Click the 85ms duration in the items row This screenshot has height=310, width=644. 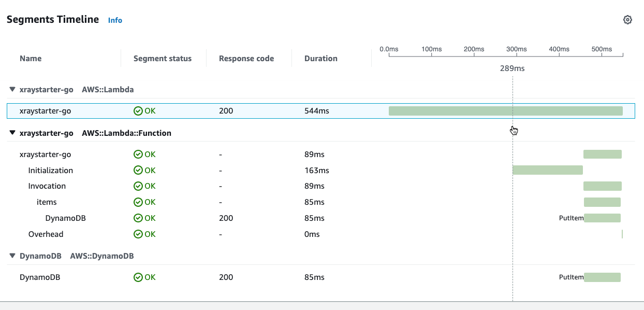tap(314, 202)
